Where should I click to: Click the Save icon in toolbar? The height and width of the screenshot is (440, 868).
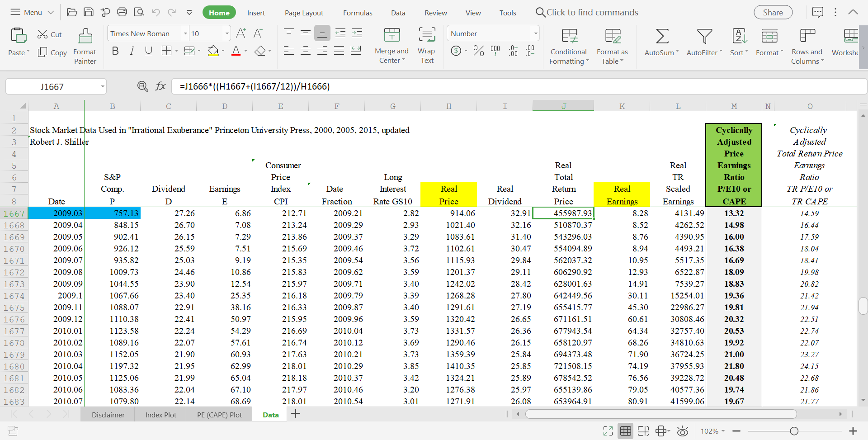89,12
